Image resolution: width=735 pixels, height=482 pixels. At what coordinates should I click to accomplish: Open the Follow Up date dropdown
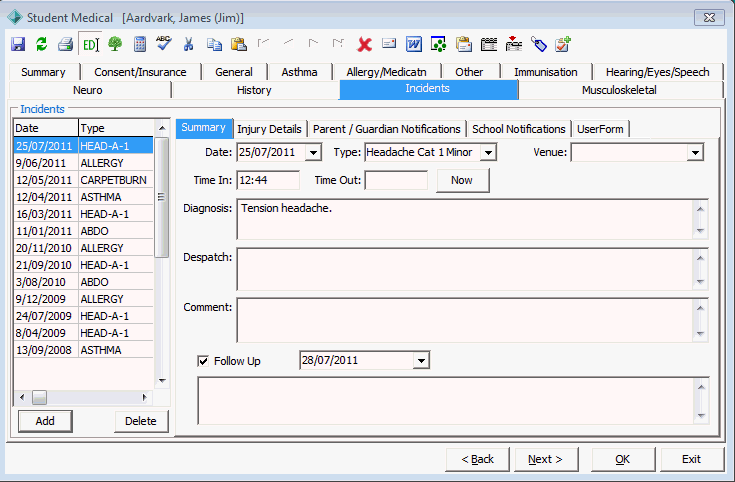(421, 361)
